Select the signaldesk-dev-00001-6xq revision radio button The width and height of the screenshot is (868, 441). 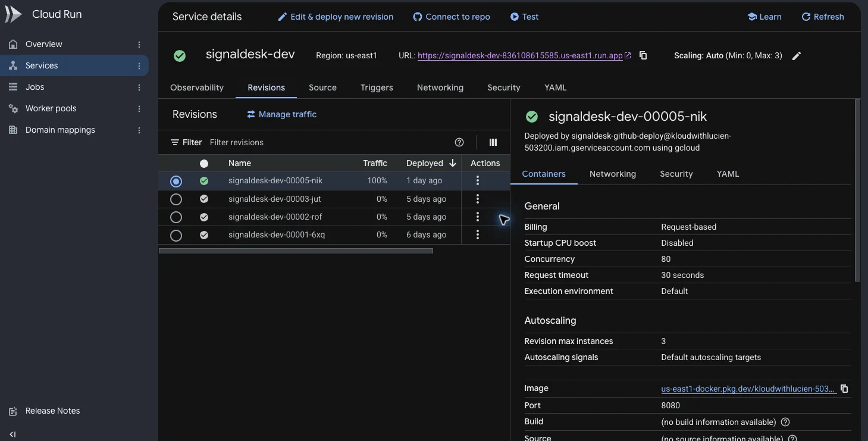tap(176, 235)
